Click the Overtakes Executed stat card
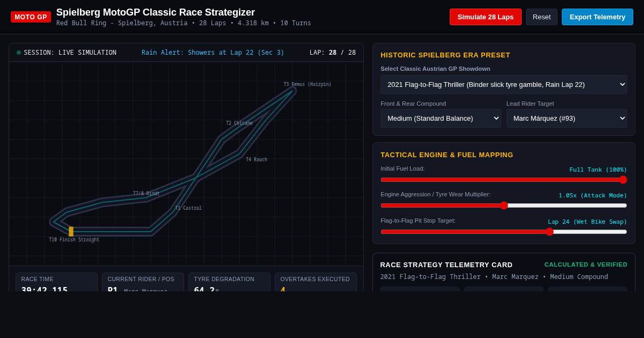644x338 pixels. click(316, 282)
